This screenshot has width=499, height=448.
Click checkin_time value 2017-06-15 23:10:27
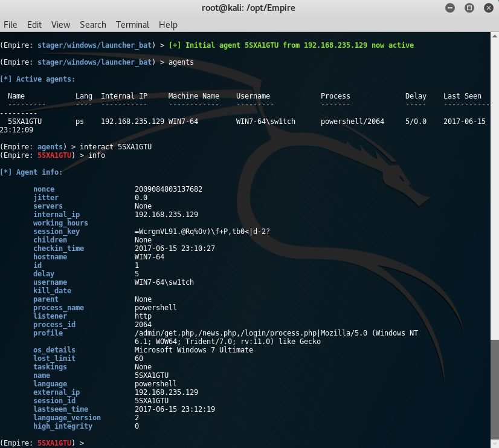pos(175,248)
